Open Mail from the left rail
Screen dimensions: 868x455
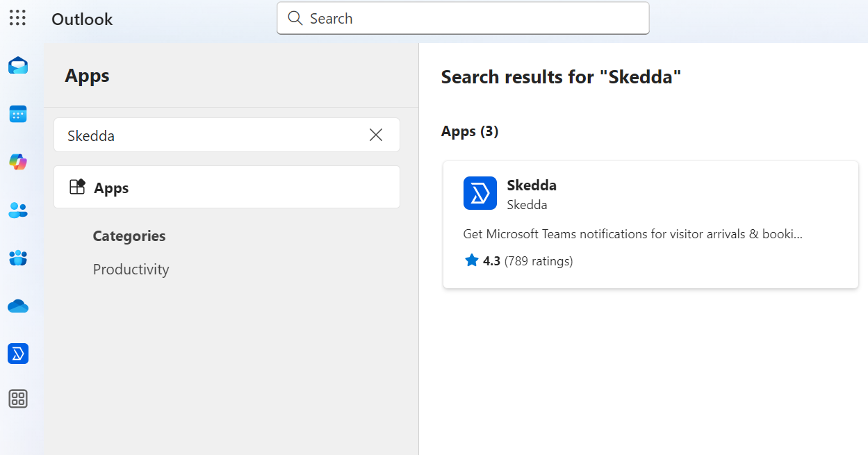[18, 65]
